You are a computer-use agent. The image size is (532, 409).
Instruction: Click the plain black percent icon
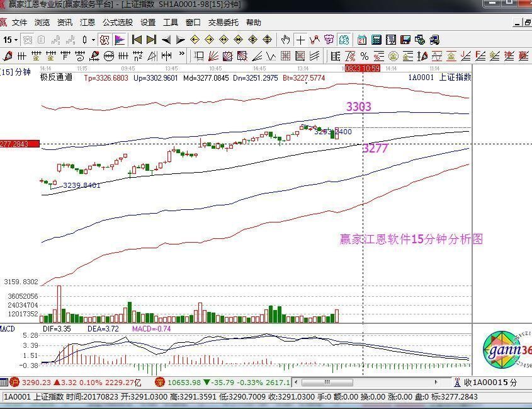(365, 56)
